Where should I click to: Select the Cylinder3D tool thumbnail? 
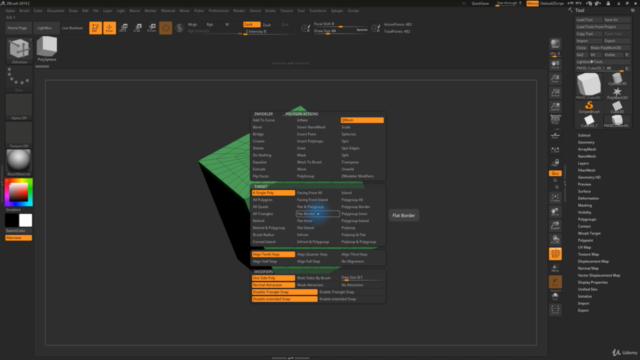point(617,79)
